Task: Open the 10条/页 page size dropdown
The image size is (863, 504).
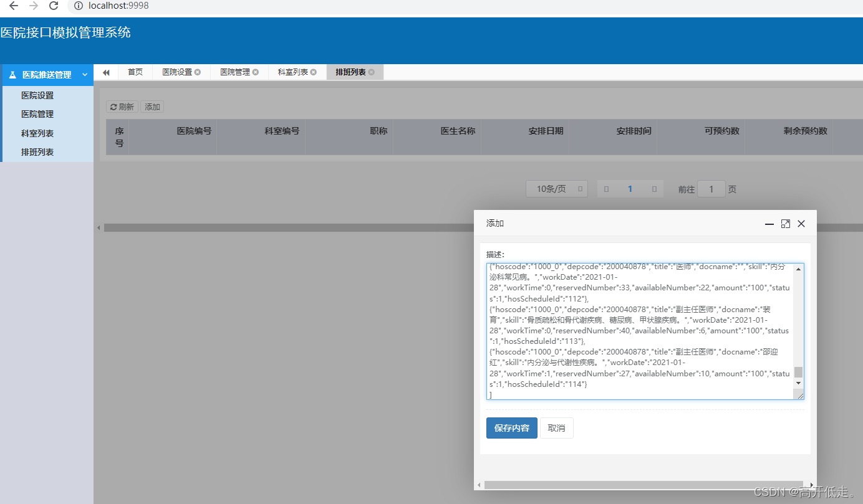Action: (x=557, y=189)
